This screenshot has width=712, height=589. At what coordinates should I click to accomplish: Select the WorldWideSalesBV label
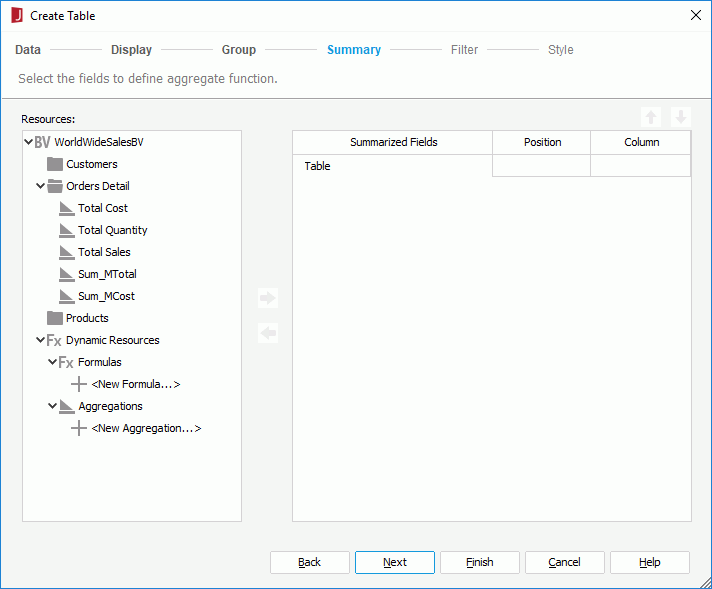tap(99, 142)
